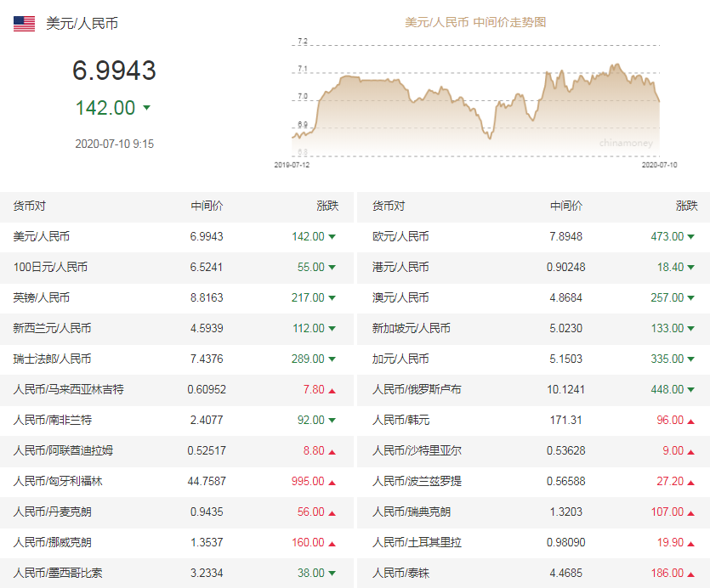Click the up arrow in 人民币/土耳其里拉 row
The height and width of the screenshot is (588, 710).
point(690,544)
